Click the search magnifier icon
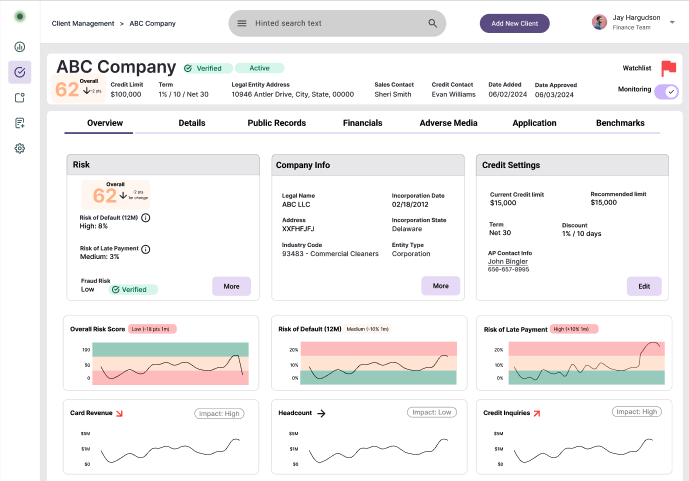689x481 pixels. click(x=432, y=23)
